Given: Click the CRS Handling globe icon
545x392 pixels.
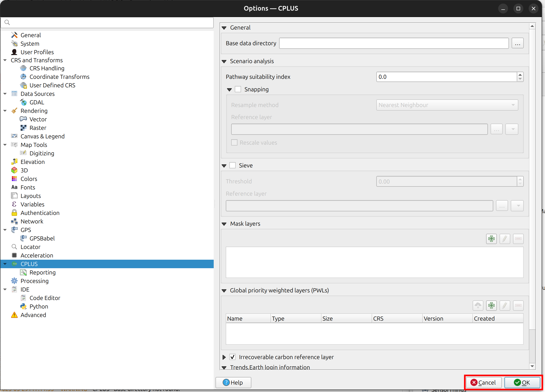Looking at the screenshot, I should tap(23, 68).
